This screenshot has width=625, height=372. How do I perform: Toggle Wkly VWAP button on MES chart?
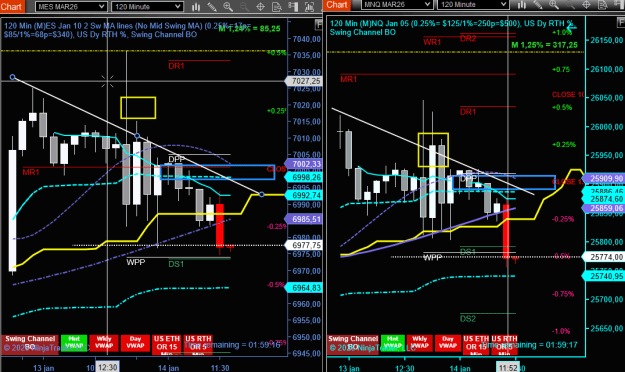(x=104, y=343)
